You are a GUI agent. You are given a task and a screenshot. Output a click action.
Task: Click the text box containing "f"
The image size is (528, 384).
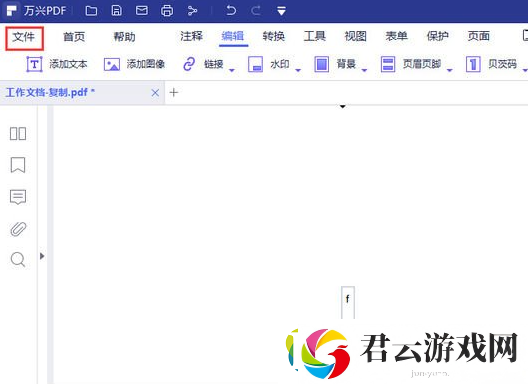[348, 302]
